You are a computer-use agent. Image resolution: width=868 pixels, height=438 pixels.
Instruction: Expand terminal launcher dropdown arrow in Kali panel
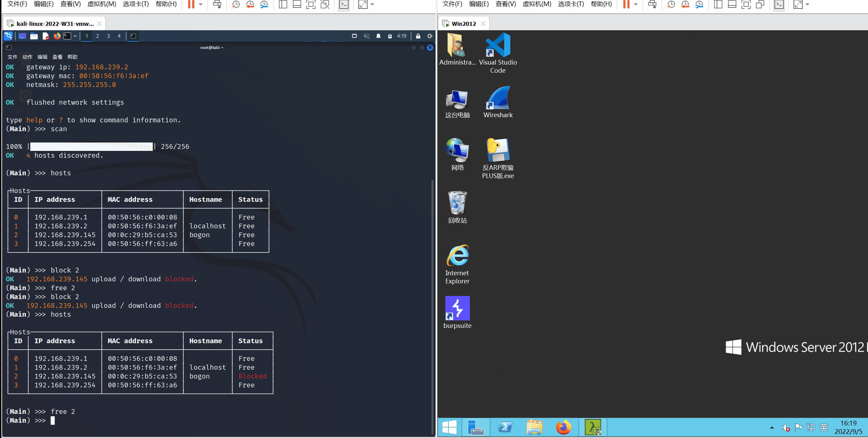(75, 36)
